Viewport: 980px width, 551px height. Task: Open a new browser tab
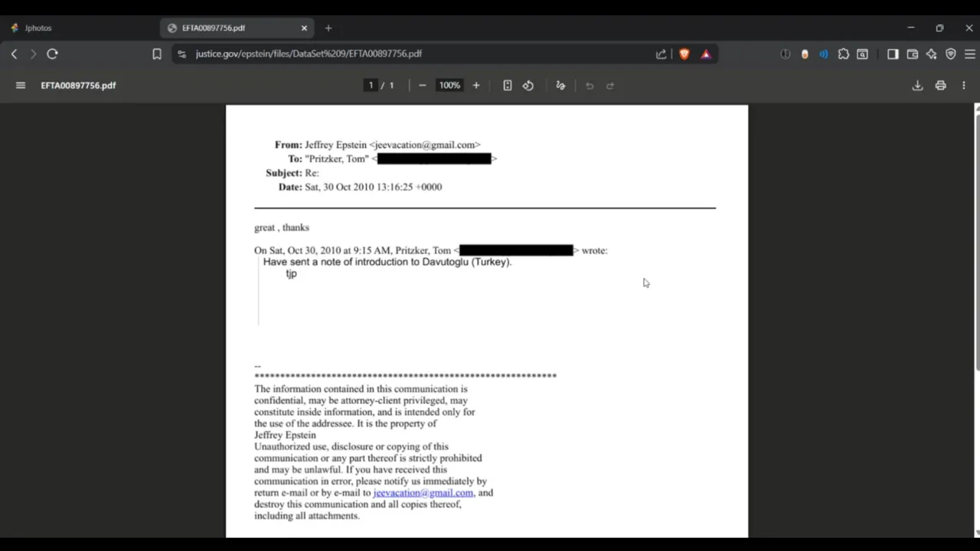[328, 28]
